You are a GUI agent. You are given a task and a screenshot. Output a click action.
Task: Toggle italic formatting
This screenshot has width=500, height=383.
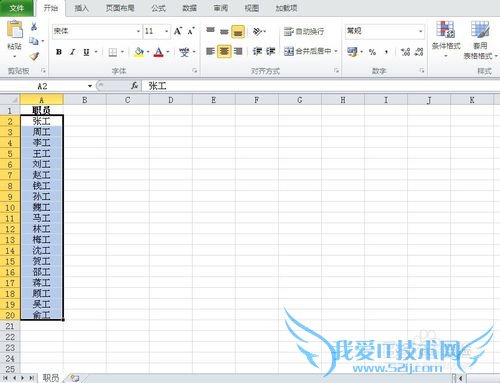pyautogui.click(x=72, y=52)
